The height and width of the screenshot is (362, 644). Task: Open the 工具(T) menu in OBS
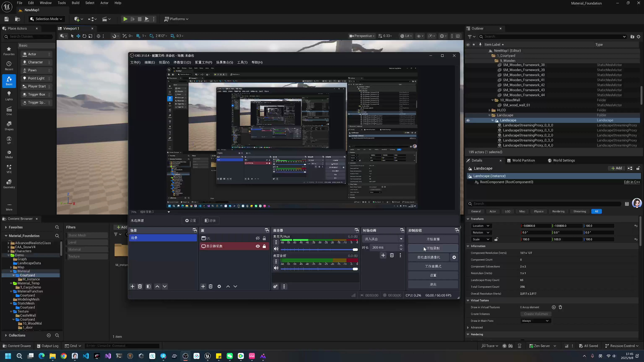tap(242, 62)
